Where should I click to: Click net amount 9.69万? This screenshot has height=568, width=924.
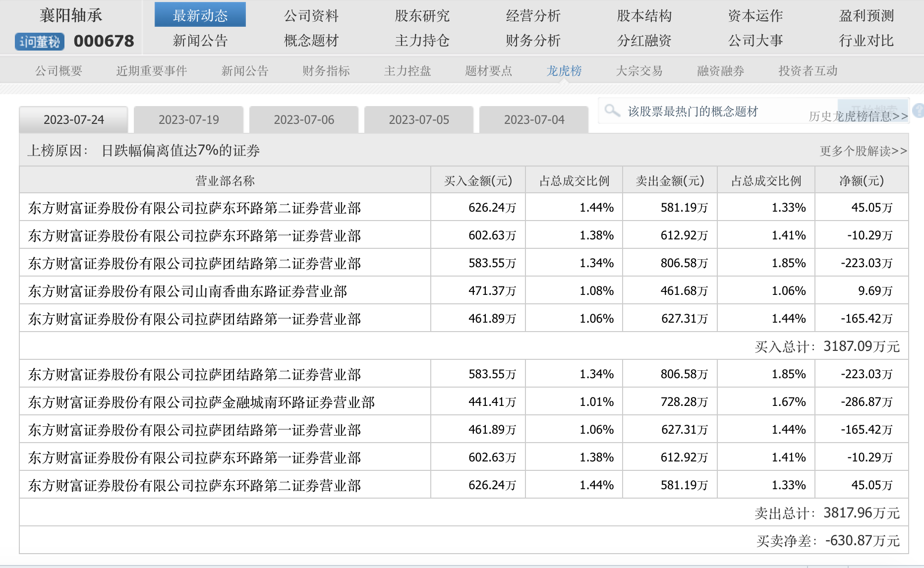(875, 291)
